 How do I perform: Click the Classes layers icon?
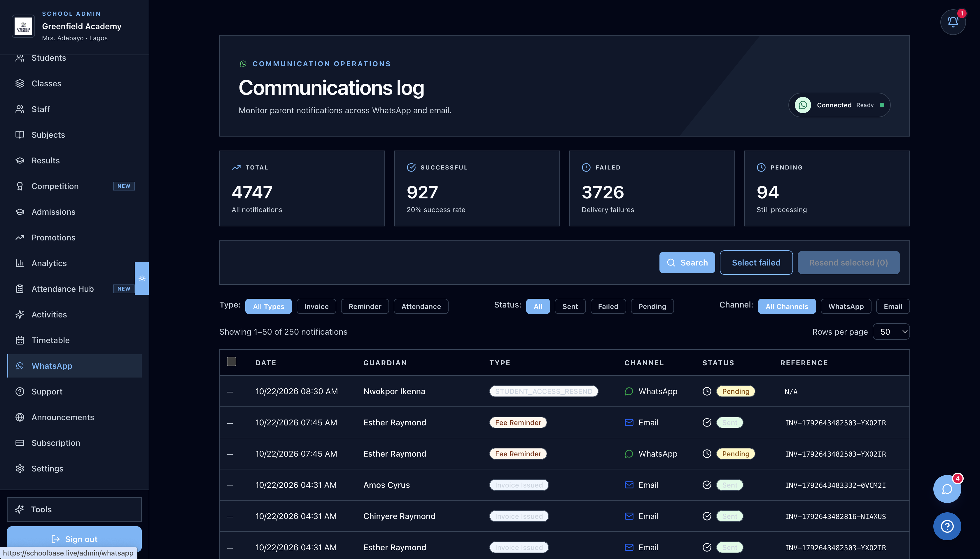pos(20,83)
